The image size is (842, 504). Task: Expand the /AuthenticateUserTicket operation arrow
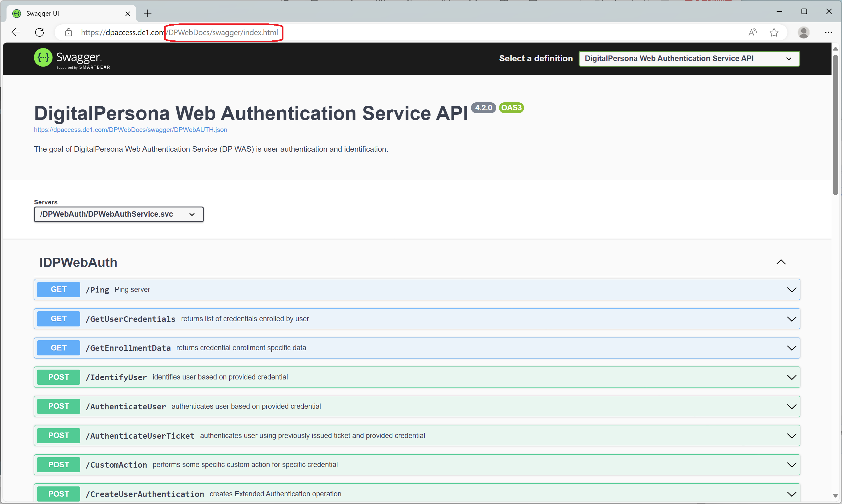792,436
